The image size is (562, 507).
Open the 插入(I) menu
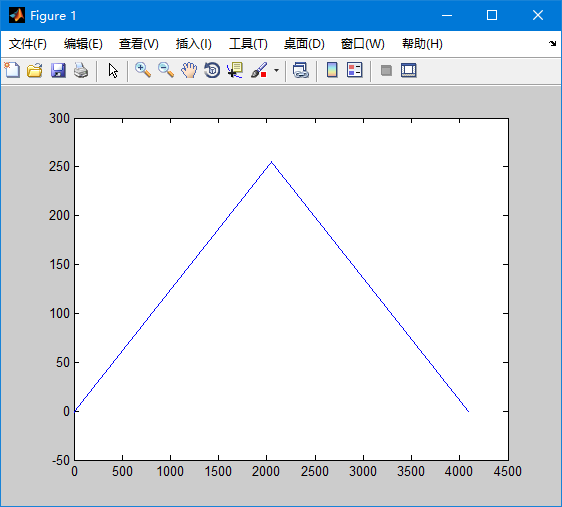point(194,44)
